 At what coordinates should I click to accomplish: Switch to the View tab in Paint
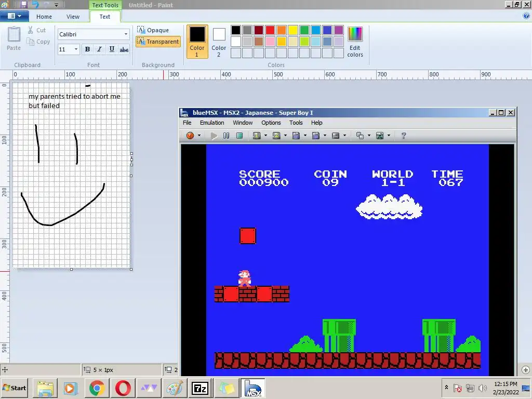(x=73, y=17)
